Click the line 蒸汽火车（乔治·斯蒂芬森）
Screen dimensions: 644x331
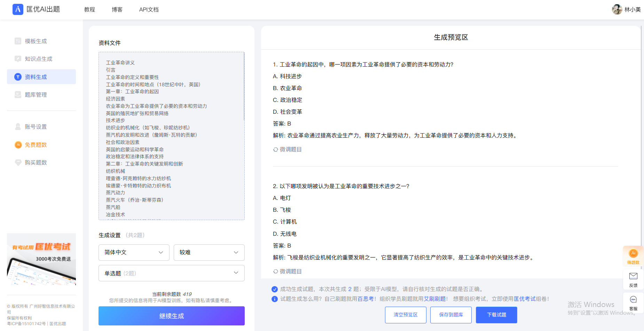134,200
